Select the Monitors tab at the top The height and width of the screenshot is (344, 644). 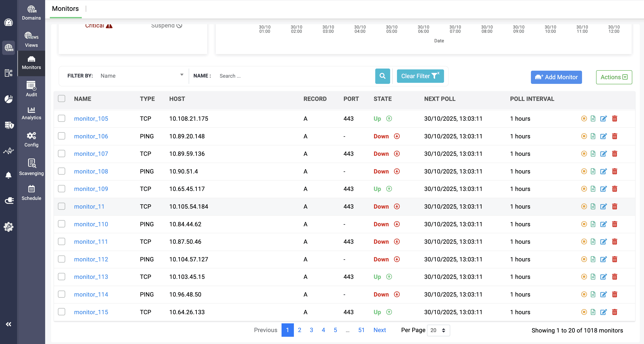[65, 9]
